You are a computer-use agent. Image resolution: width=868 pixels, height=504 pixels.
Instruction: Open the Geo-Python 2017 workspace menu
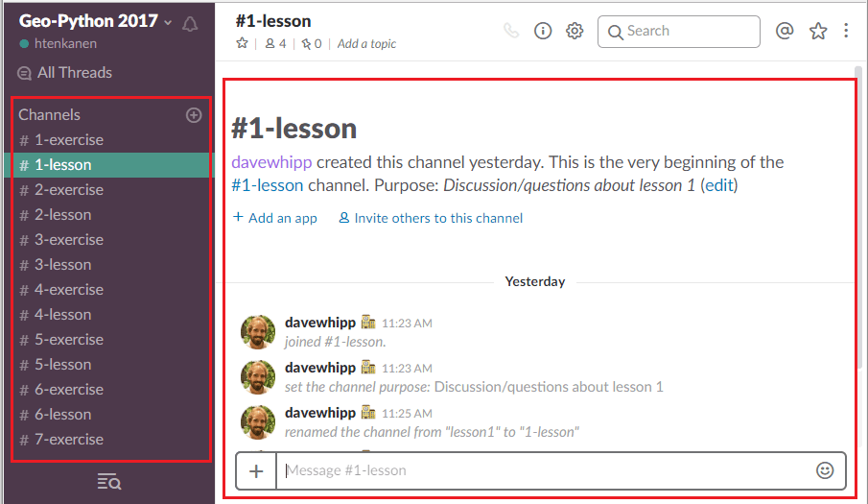(x=95, y=21)
